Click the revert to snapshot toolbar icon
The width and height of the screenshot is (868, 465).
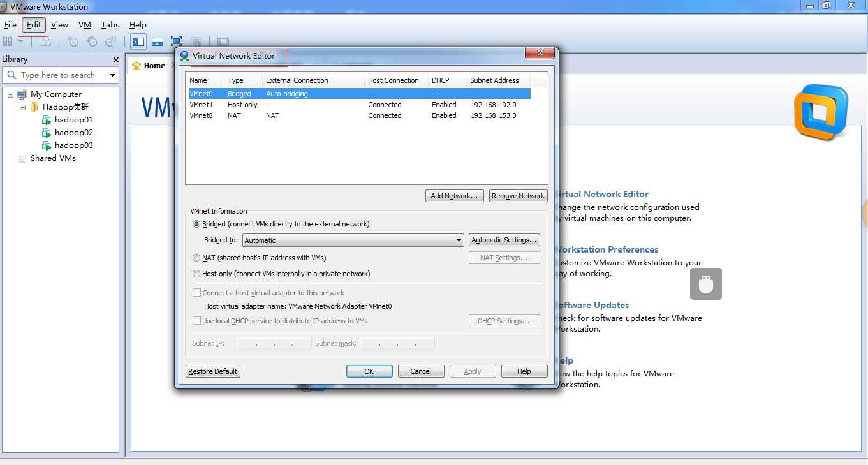[92, 41]
